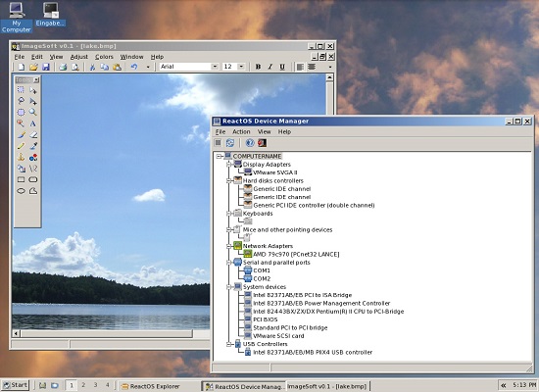Switch to ReactOS Explorer taskbar button

tap(160, 386)
